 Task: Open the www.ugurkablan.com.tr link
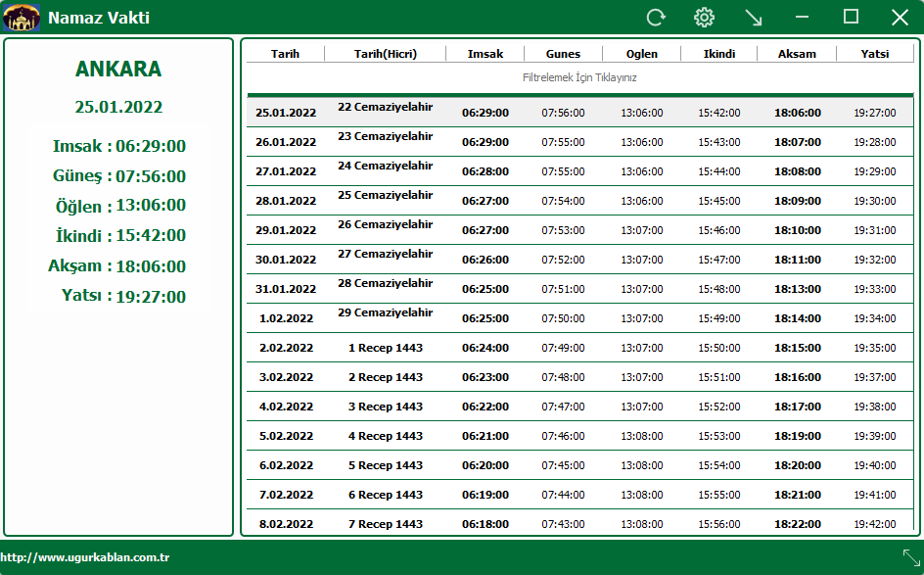coord(85,557)
